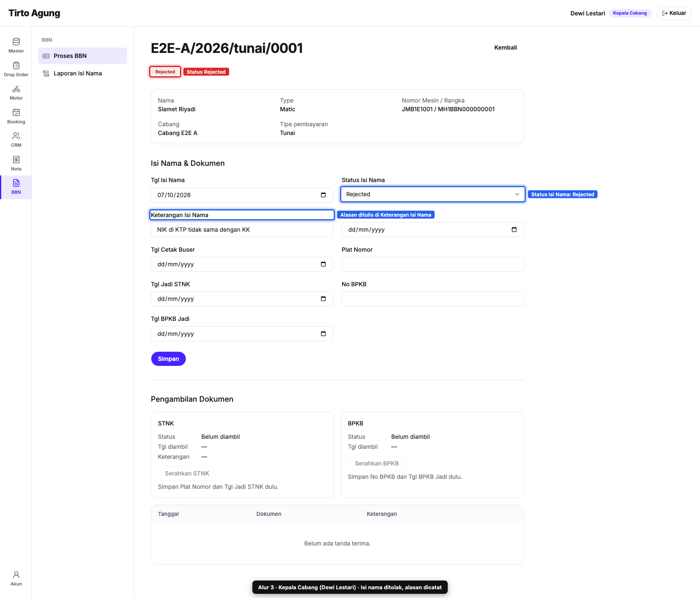This screenshot has width=700, height=598.
Task: Open the calendar picker for Tgl Cetak Buser
Action: [323, 264]
